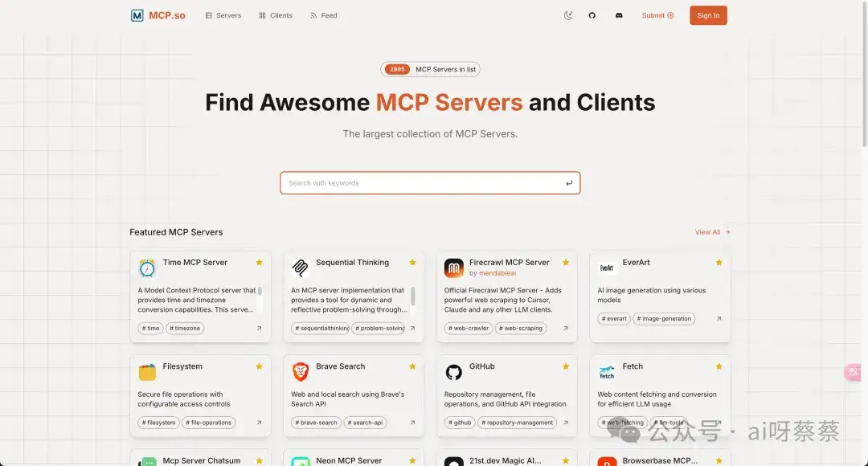868x466 pixels.
Task: Open the Browserbase MCP card title
Action: [660, 460]
